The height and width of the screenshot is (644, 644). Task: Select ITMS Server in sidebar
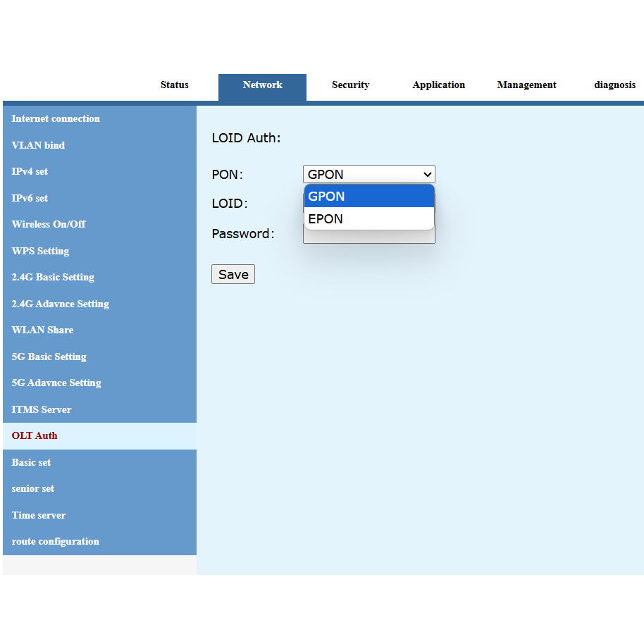42,409
